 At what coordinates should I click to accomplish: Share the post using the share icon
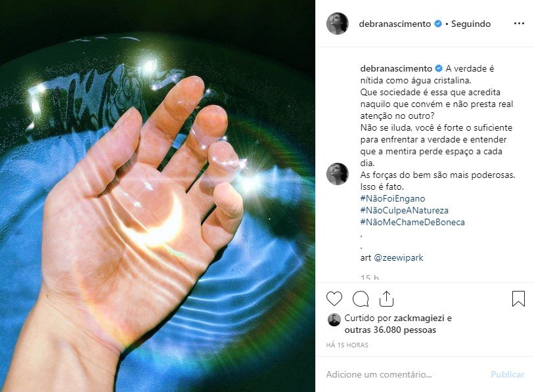386,299
